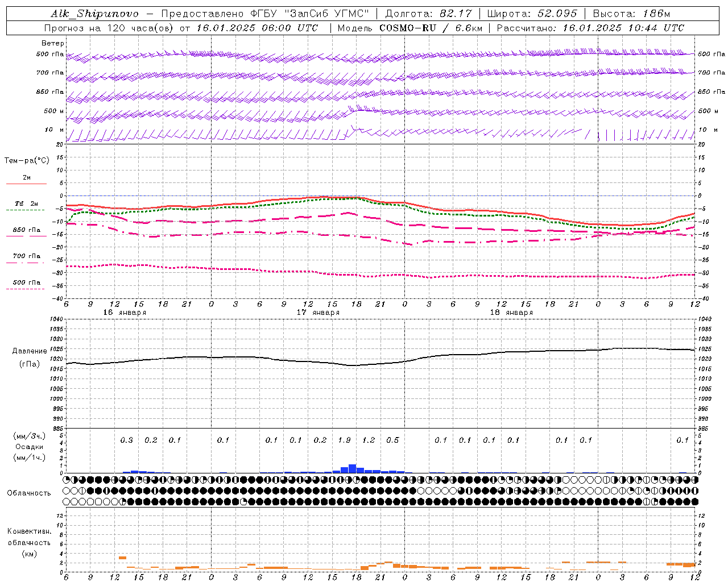Screen dimensions: 728x582
Task: Click the Модель COSMO-RU / 6.6км text
Action: coord(409,28)
